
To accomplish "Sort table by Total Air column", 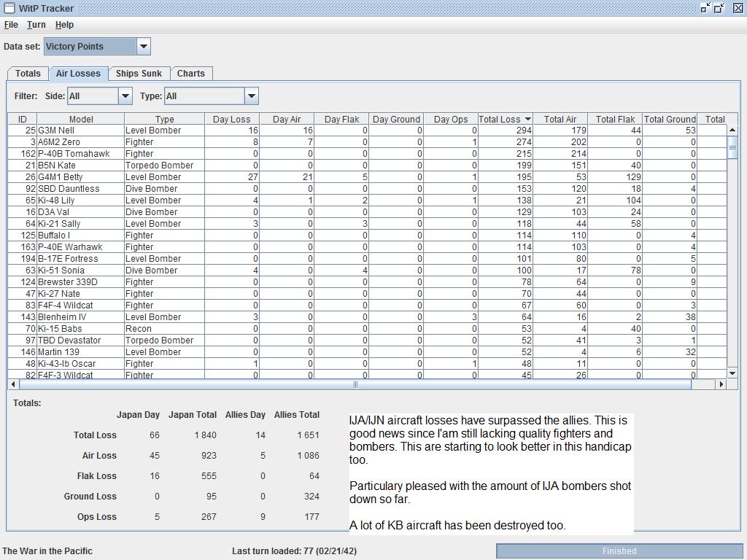I will point(560,119).
